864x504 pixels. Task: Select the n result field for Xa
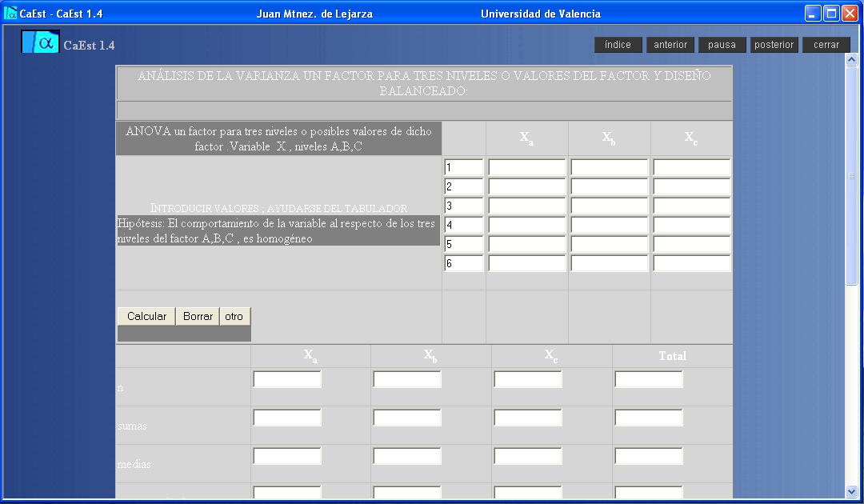pyautogui.click(x=287, y=379)
